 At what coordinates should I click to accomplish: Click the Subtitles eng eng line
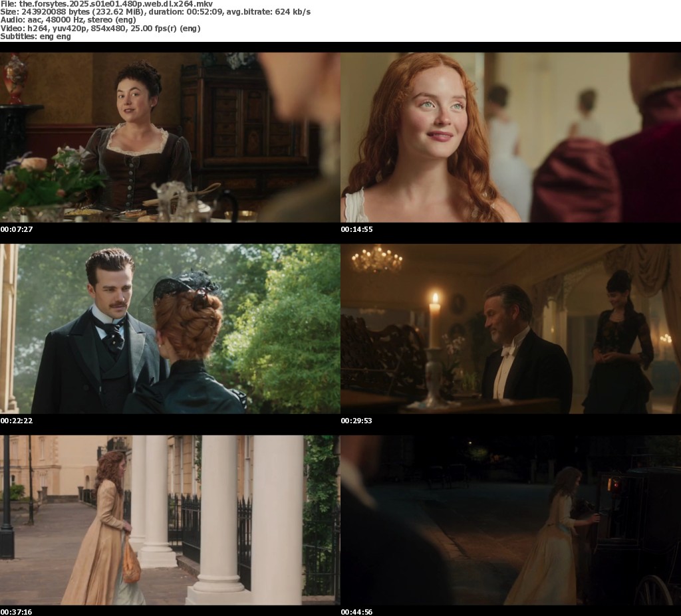click(35, 36)
